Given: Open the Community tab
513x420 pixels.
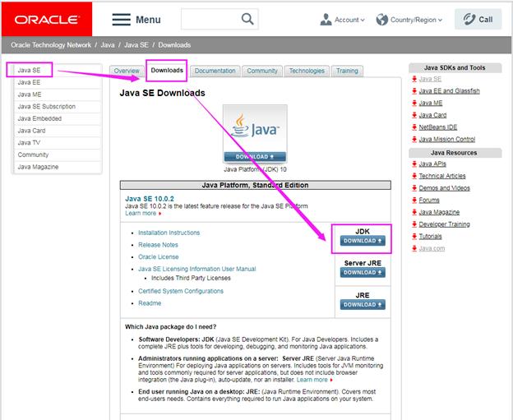Looking at the screenshot, I should pyautogui.click(x=262, y=71).
